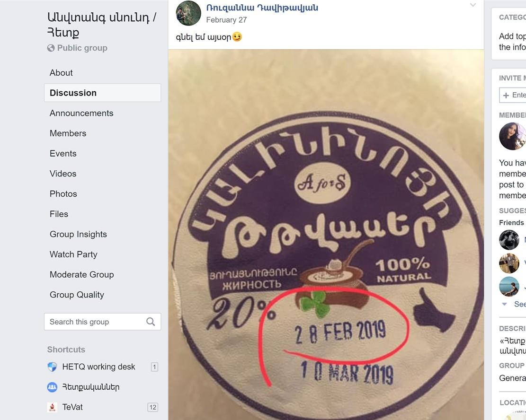Click the plus icon in invite members field
This screenshot has width=526, height=420.
506,96
